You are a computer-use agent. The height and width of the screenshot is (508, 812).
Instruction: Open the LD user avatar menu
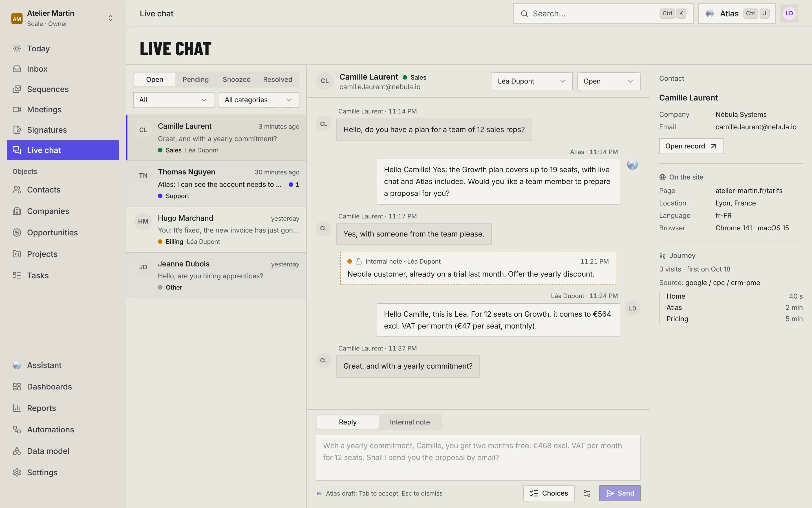pyautogui.click(x=789, y=14)
